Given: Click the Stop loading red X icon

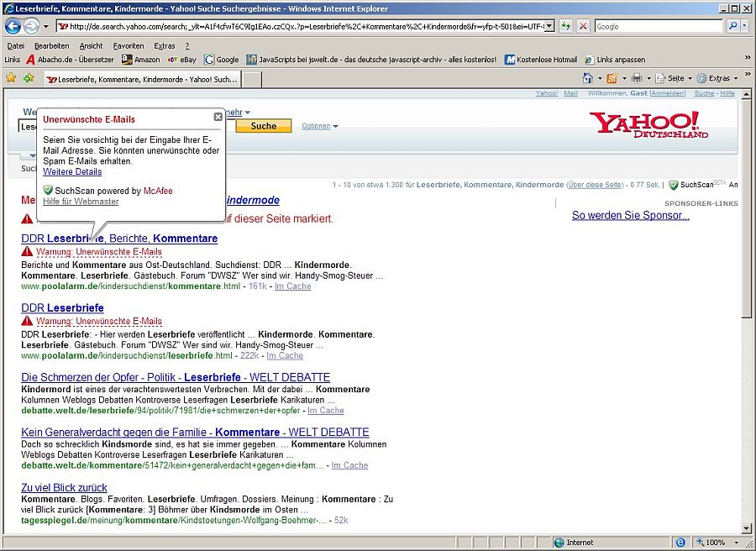Looking at the screenshot, I should coord(583,27).
